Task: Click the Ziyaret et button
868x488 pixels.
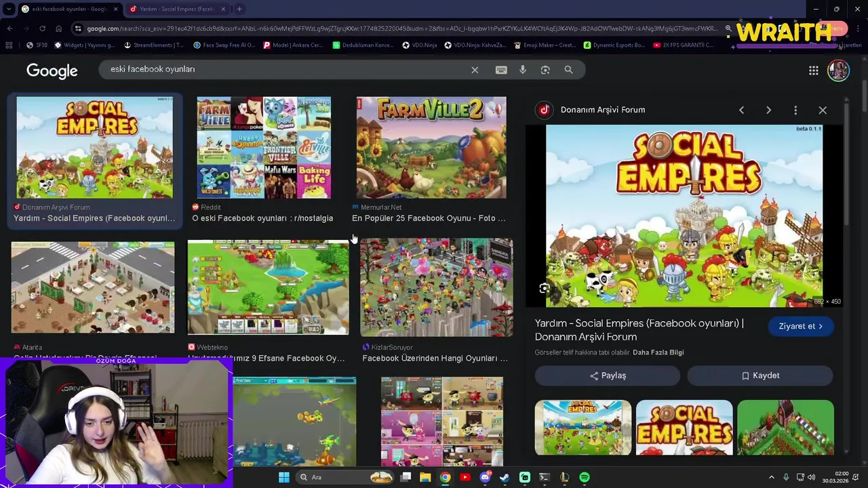Action: pos(801,326)
